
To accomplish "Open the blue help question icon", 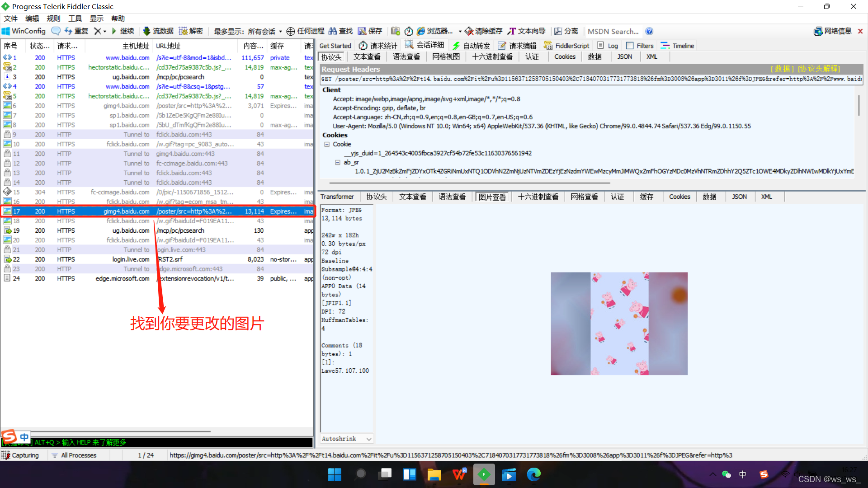I will 649,31.
